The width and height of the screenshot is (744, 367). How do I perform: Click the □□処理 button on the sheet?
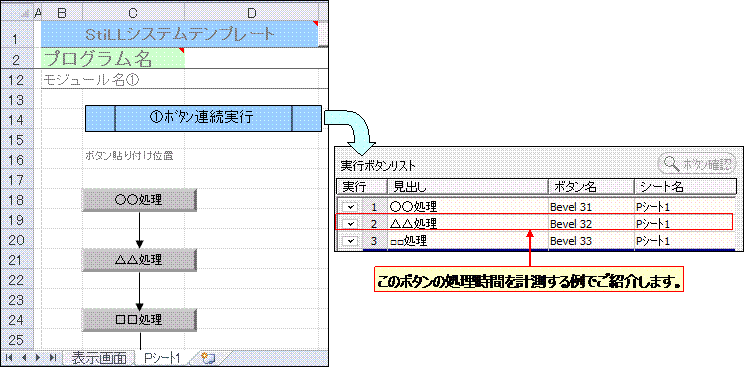click(x=139, y=320)
